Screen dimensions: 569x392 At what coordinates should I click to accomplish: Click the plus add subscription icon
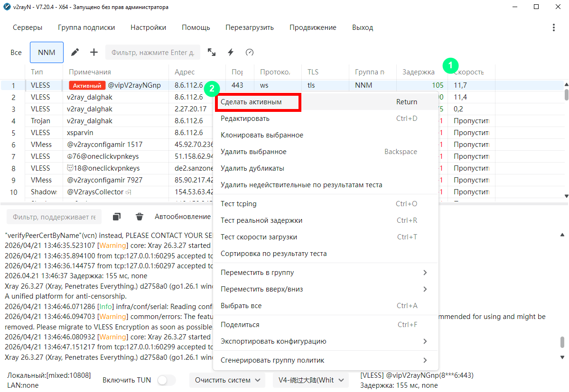point(94,53)
